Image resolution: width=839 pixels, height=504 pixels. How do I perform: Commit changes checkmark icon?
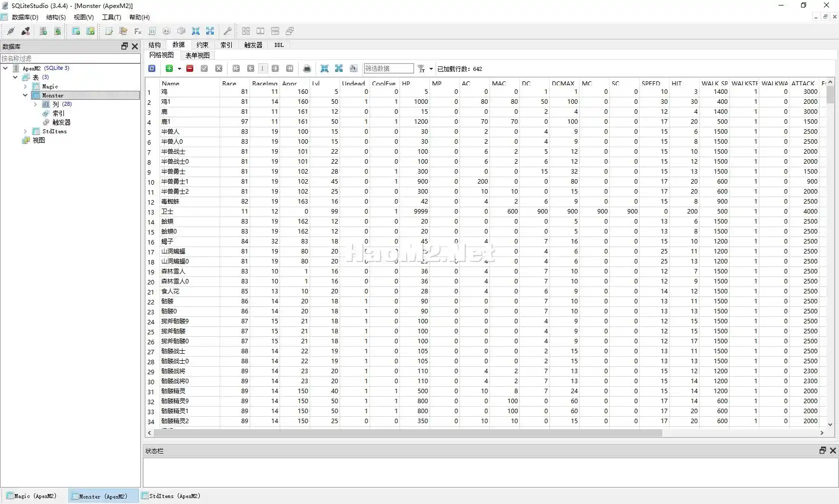coord(204,68)
